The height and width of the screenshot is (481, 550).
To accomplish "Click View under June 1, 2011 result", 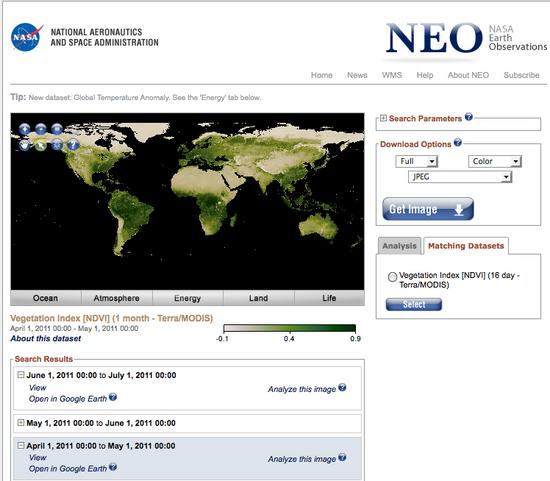I will pyautogui.click(x=38, y=388).
